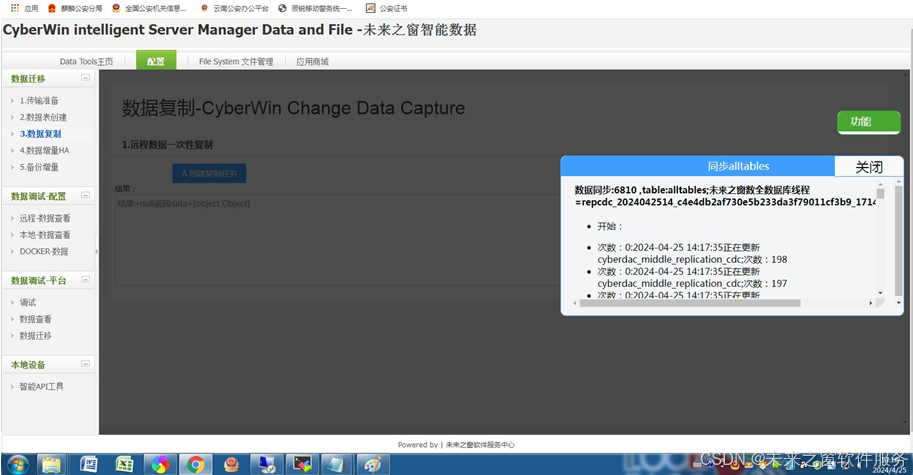Open the colorful pinwheel taskbar app
Image resolution: width=913 pixels, height=475 pixels.
tap(160, 465)
